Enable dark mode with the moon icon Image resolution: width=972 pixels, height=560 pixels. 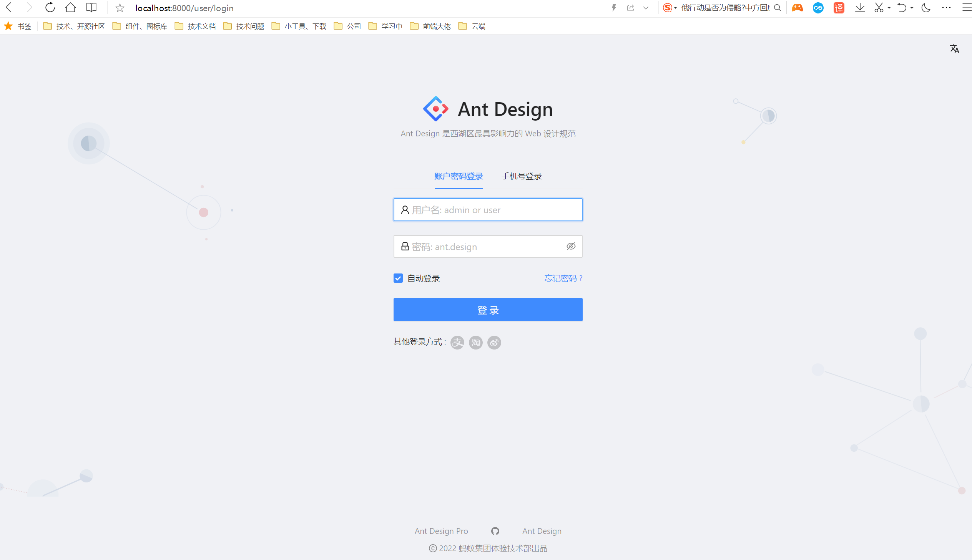(x=925, y=7)
